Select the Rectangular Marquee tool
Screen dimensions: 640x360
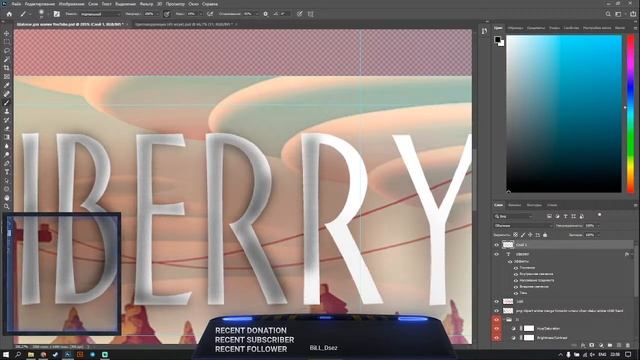[7, 42]
